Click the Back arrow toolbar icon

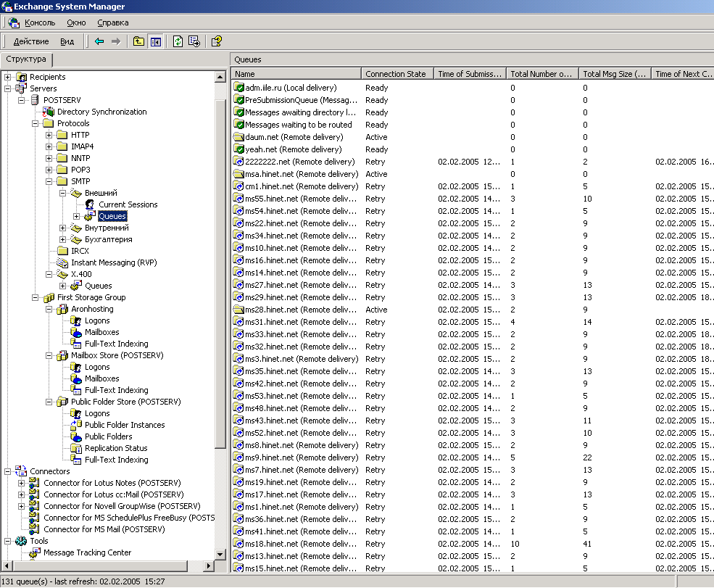[x=99, y=41]
